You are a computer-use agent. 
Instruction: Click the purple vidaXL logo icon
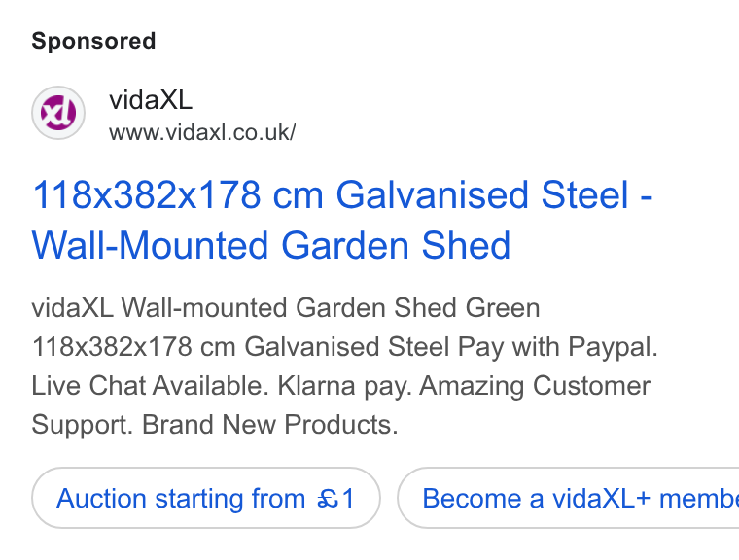click(58, 113)
